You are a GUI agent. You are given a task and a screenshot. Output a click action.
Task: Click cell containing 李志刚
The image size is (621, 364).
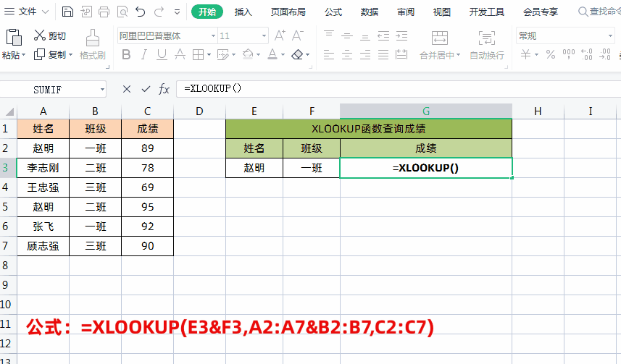click(43, 168)
